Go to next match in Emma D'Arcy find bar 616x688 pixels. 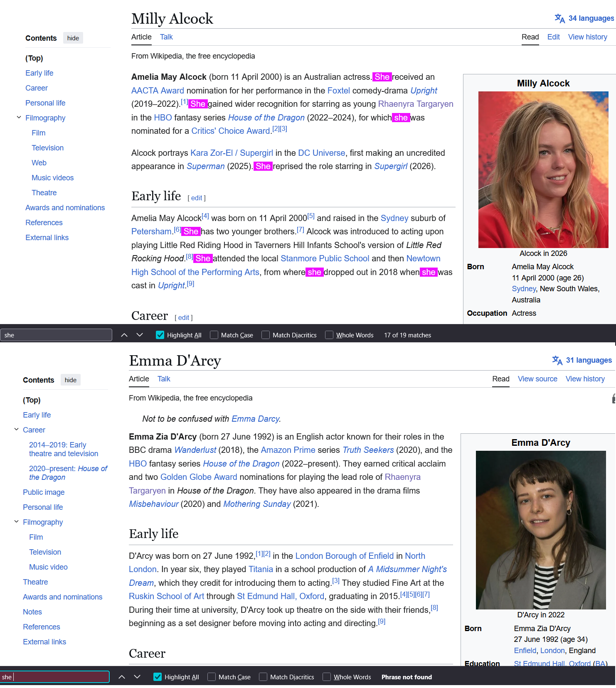coord(137,677)
